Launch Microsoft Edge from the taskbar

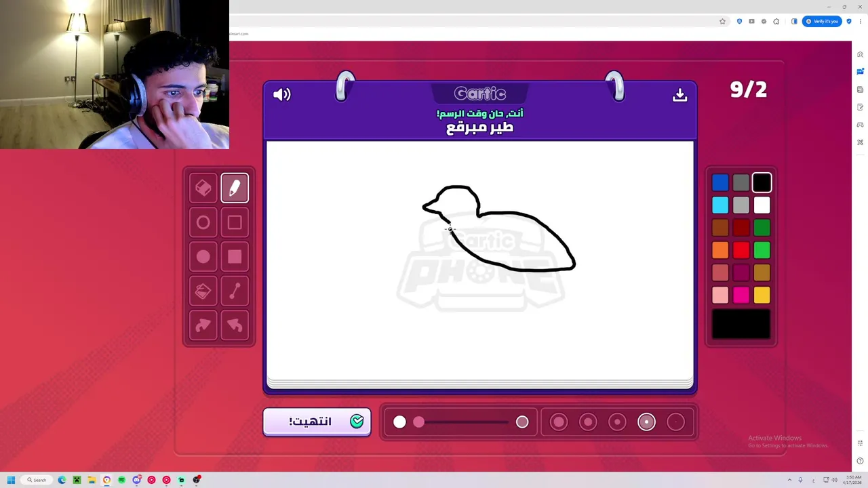point(62,480)
